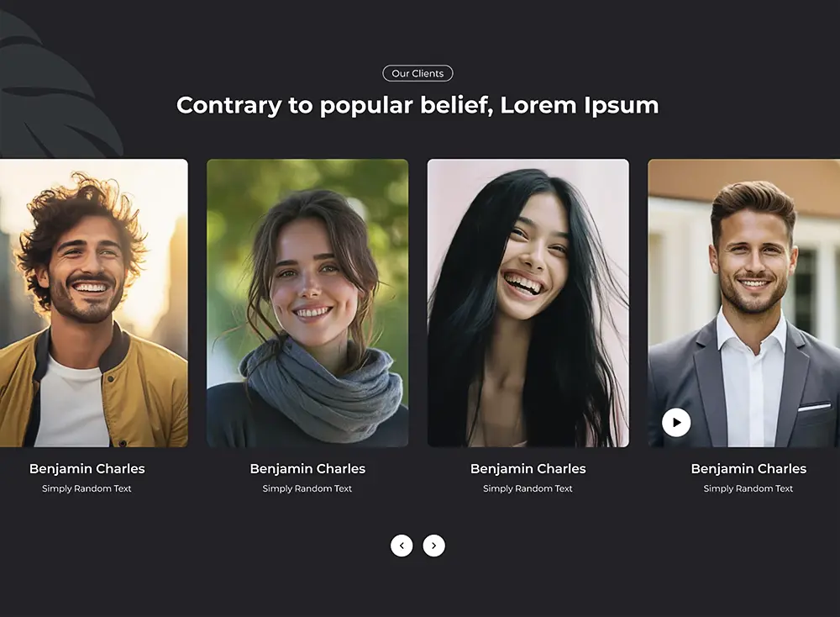The image size is (840, 617).
Task: Advance to the next clients slide
Action: click(x=434, y=546)
